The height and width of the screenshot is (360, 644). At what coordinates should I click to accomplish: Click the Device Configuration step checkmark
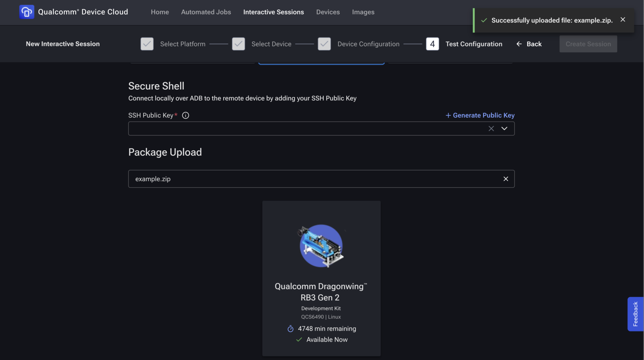[324, 44]
